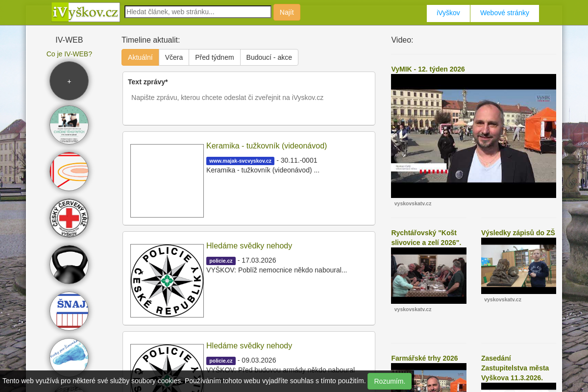The width and height of the screenshot is (588, 392).
Task: Open the Police logo of 17.03.2026 article
Action: [x=167, y=281]
